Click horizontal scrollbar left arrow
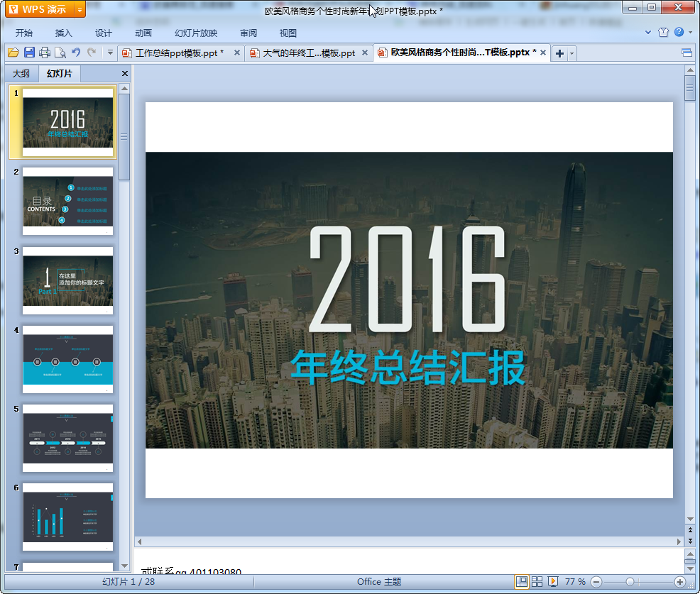 point(140,541)
